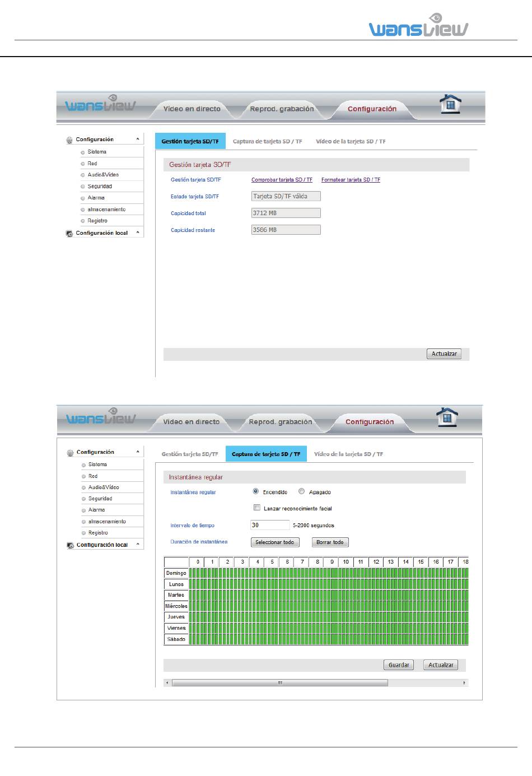This screenshot has width=532, height=776.
Task: Open Registro in the lower sidebar
Action: click(x=98, y=533)
